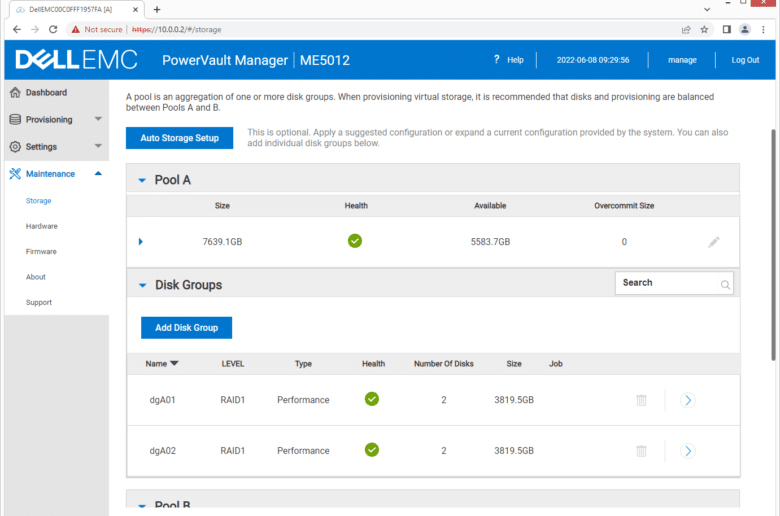Screen dimensions: 780x516
Task: Delete disk group dgA02 with trash icon
Action: coord(641,451)
